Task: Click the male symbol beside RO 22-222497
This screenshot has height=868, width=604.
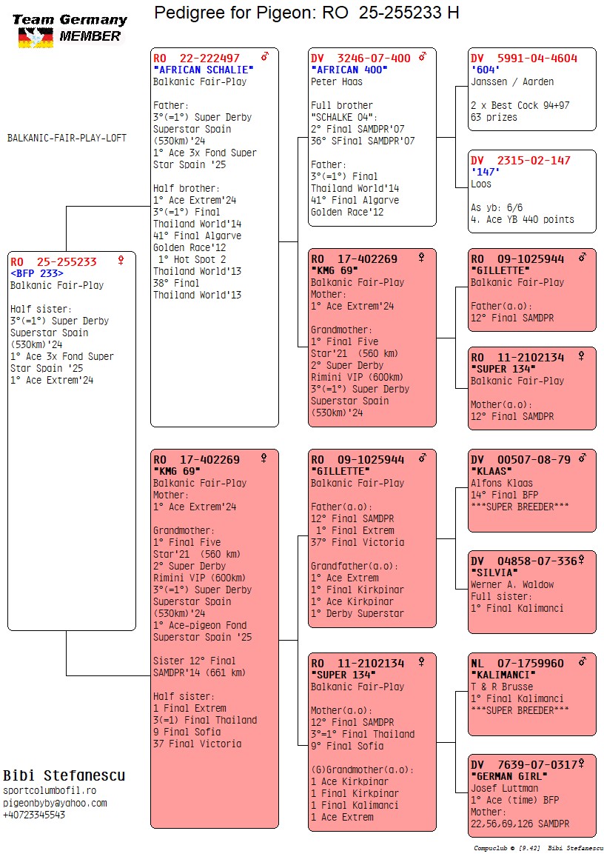Action: pos(265,57)
